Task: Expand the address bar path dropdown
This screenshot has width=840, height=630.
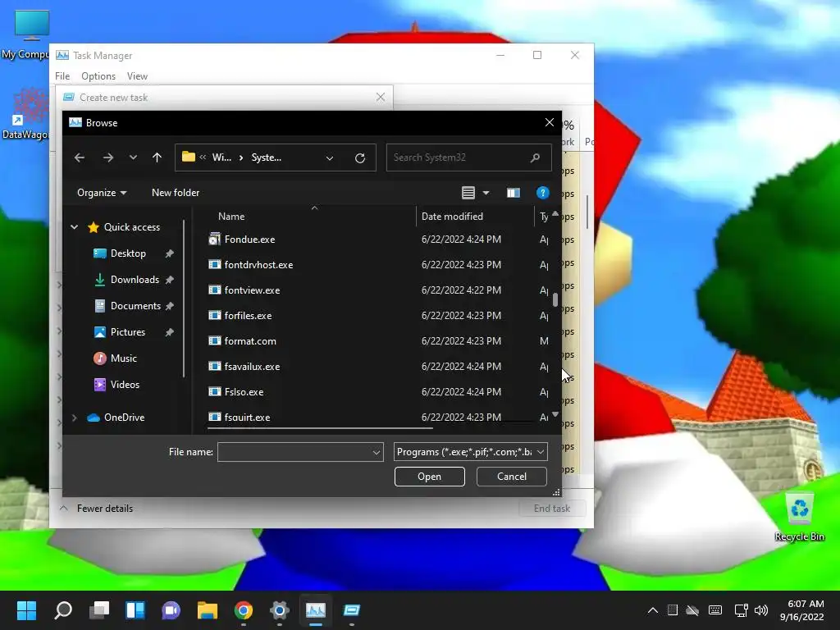Action: [x=330, y=158]
